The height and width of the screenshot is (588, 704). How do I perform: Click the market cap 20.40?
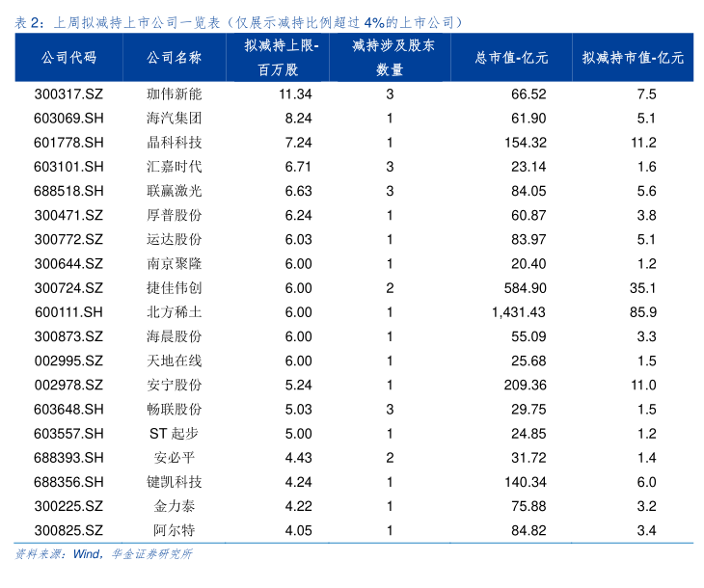528,264
